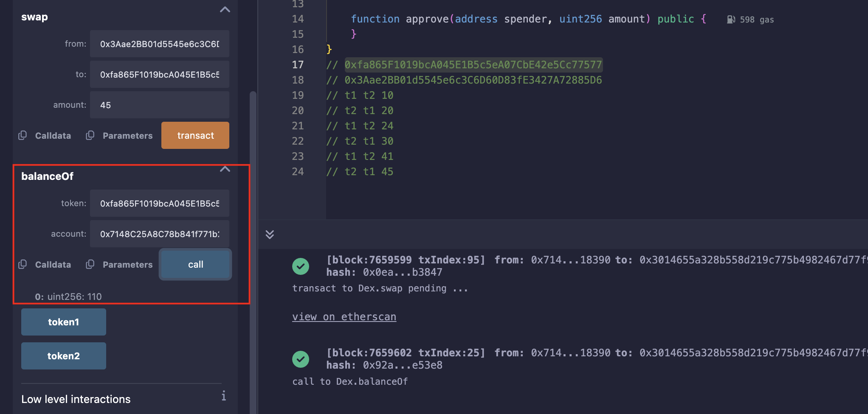
Task: Click the address comment on line 18
Action: [x=464, y=80]
